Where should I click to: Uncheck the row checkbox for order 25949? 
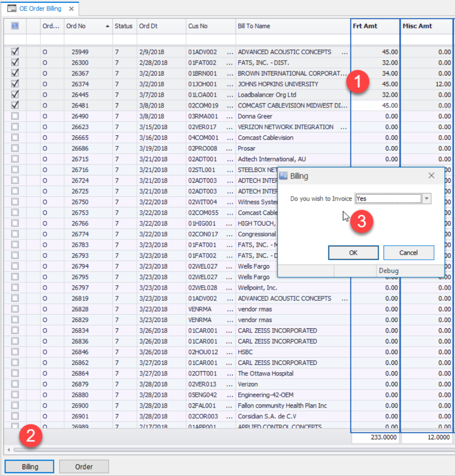[x=14, y=52]
